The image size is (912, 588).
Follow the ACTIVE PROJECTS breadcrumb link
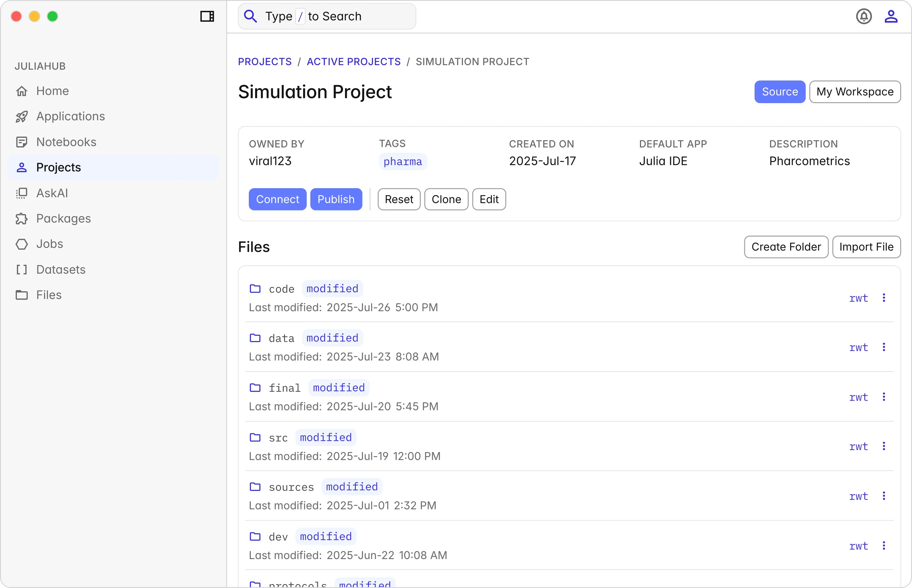pos(354,62)
